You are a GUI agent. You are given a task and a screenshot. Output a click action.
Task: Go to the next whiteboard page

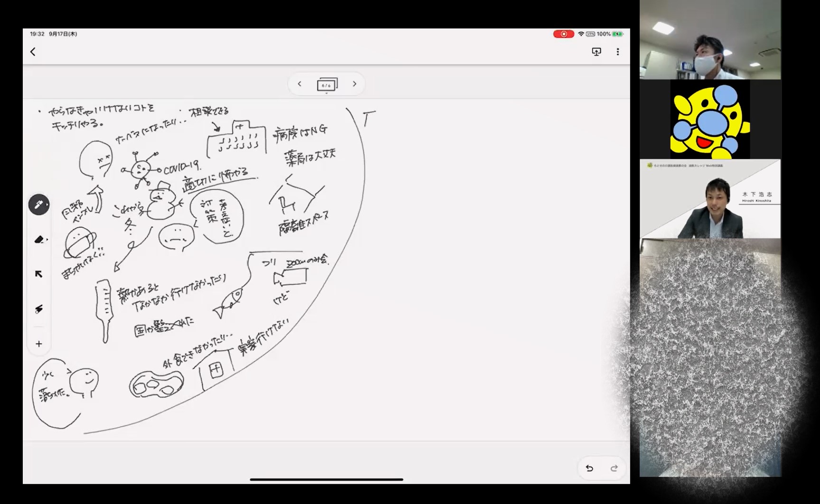pyautogui.click(x=354, y=84)
